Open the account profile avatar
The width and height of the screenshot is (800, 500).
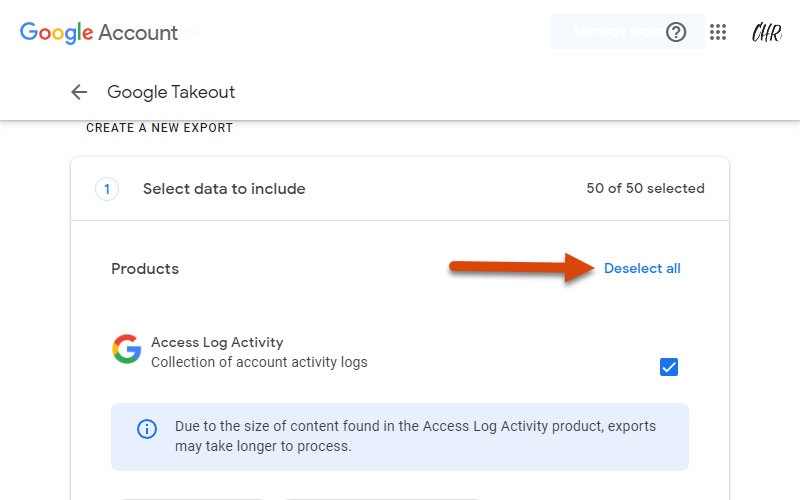click(766, 32)
